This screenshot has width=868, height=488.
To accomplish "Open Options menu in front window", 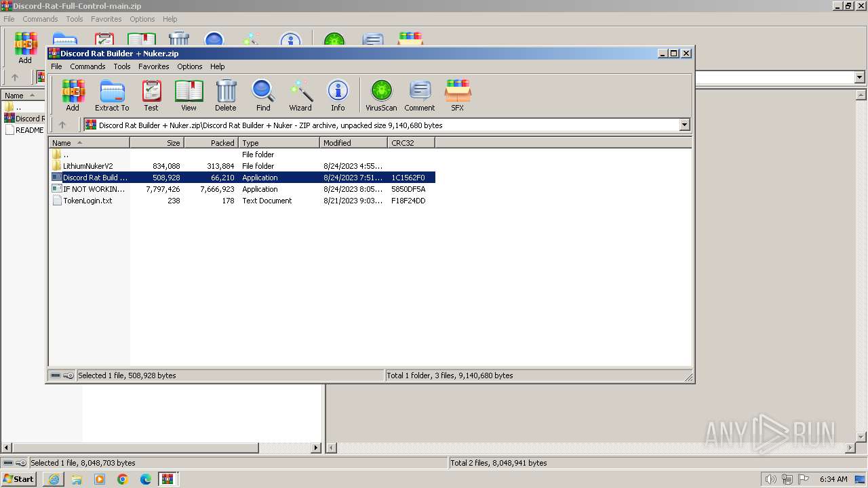I will coord(190,66).
